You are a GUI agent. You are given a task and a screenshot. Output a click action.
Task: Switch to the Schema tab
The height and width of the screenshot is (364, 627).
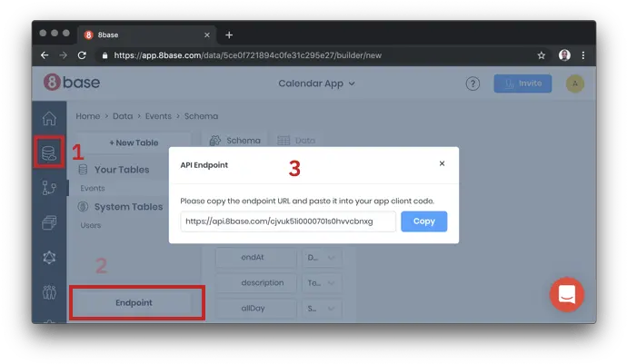pos(235,141)
